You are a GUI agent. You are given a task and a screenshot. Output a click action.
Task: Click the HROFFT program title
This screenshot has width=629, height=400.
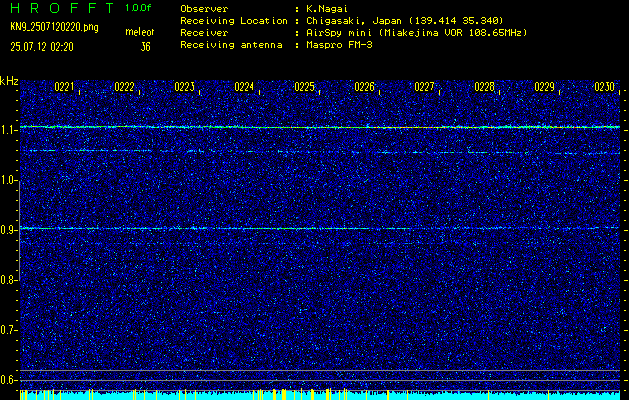[x=62, y=8]
